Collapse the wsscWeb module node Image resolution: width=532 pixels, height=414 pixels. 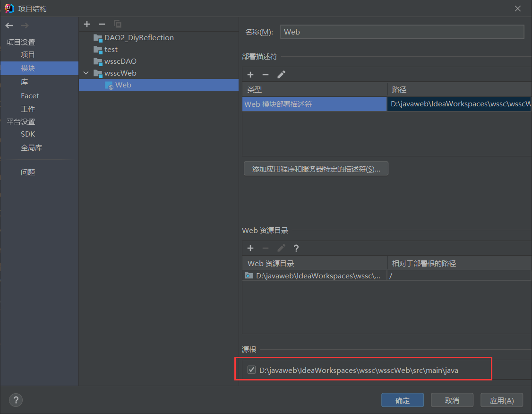[x=86, y=73]
